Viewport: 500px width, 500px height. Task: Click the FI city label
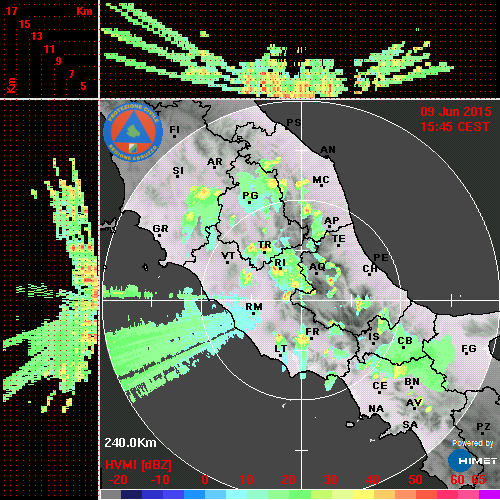pos(175,129)
